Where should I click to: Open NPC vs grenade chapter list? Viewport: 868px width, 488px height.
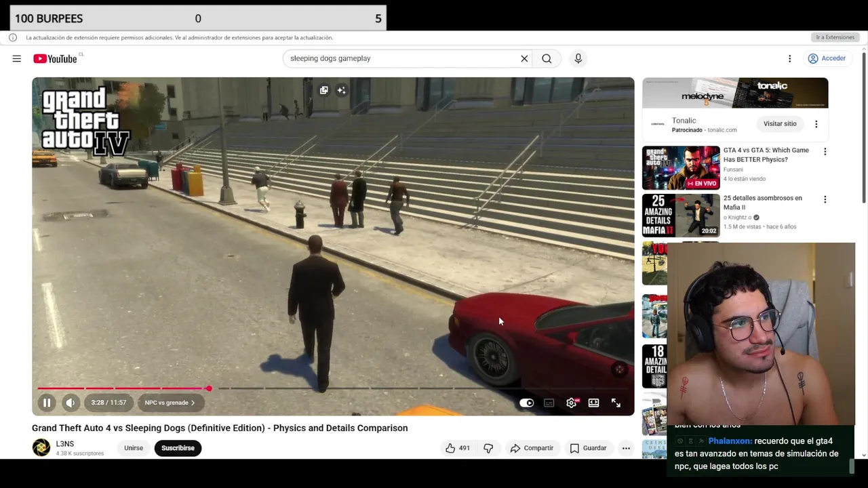pos(170,403)
